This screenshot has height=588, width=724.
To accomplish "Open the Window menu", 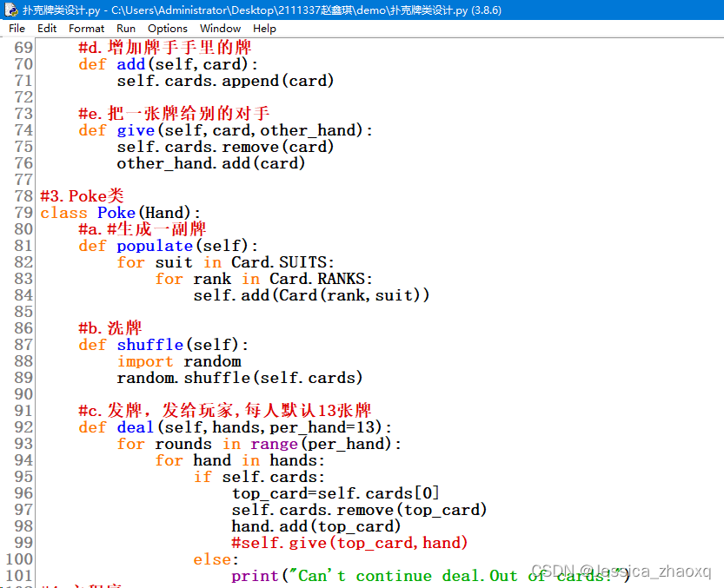I will [x=220, y=28].
